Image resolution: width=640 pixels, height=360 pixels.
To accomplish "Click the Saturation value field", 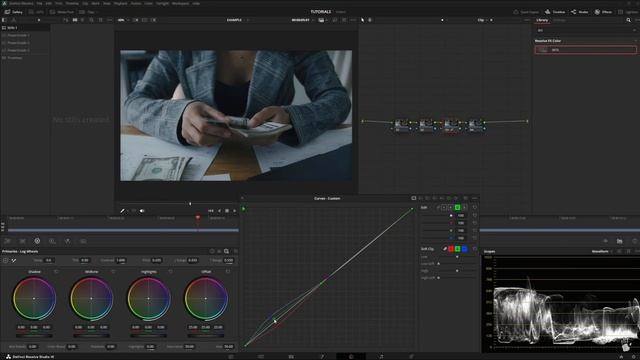I will pyautogui.click(x=189, y=347).
